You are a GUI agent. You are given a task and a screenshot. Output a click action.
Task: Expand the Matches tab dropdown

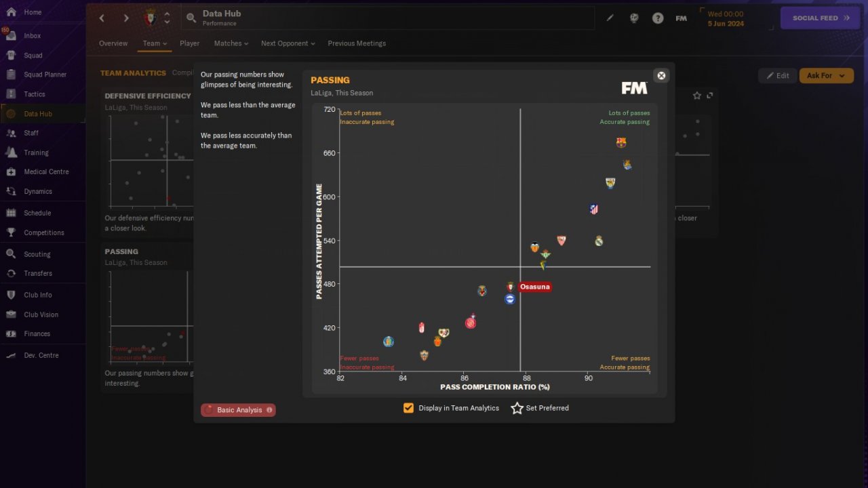click(231, 43)
